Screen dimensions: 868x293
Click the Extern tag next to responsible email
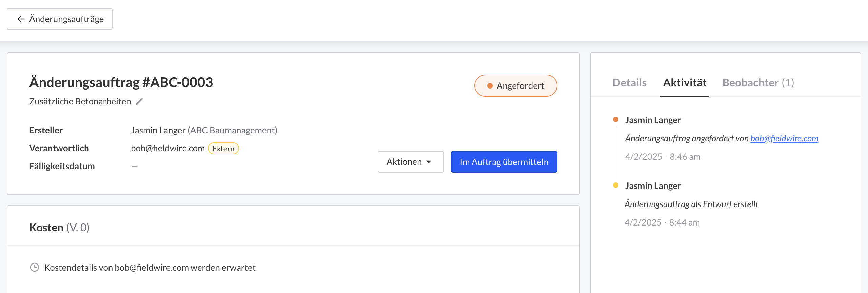223,149
